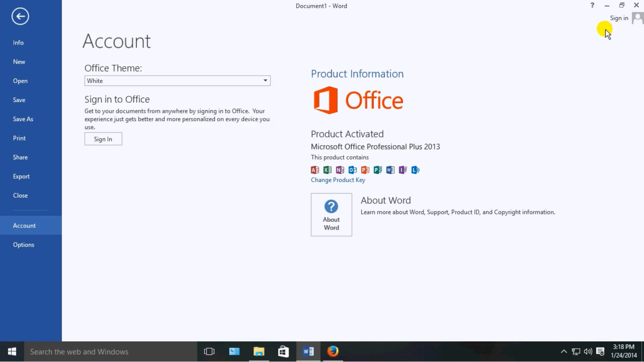The width and height of the screenshot is (644, 362).
Task: Click the top-right Sign In link
Action: coord(619,18)
